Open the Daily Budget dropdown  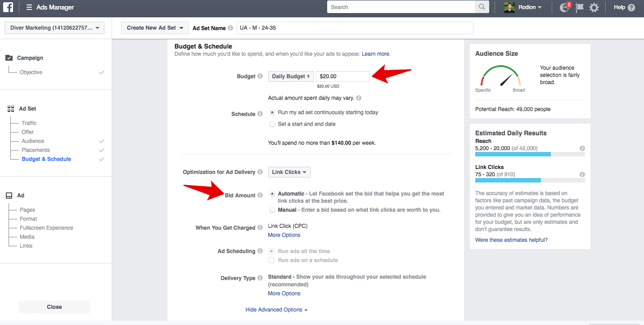coord(291,76)
